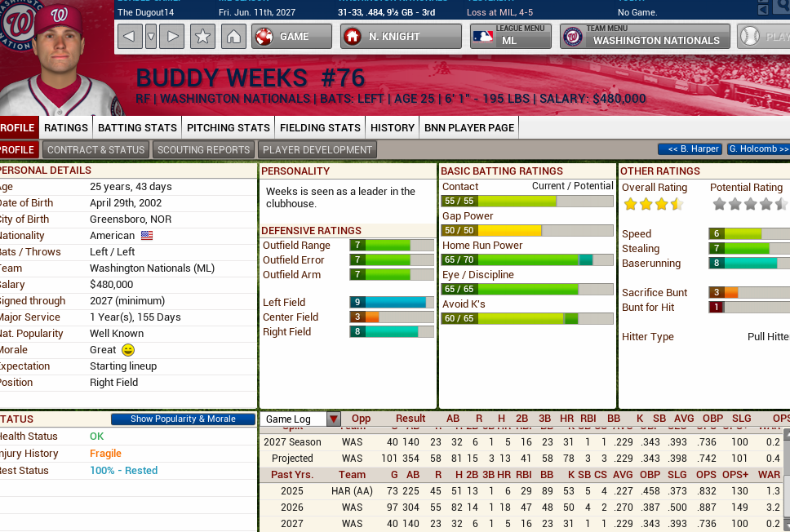Open the Player Development subtab

(x=317, y=150)
